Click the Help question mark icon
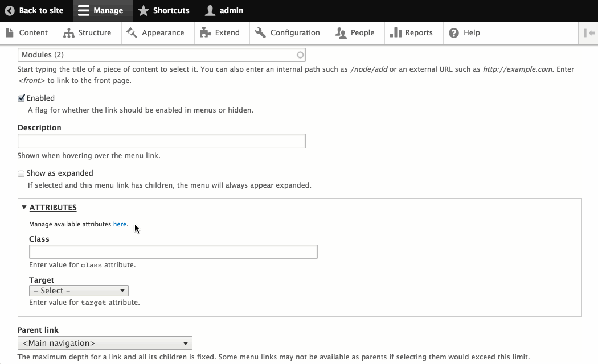This screenshot has width=598, height=364. (454, 33)
